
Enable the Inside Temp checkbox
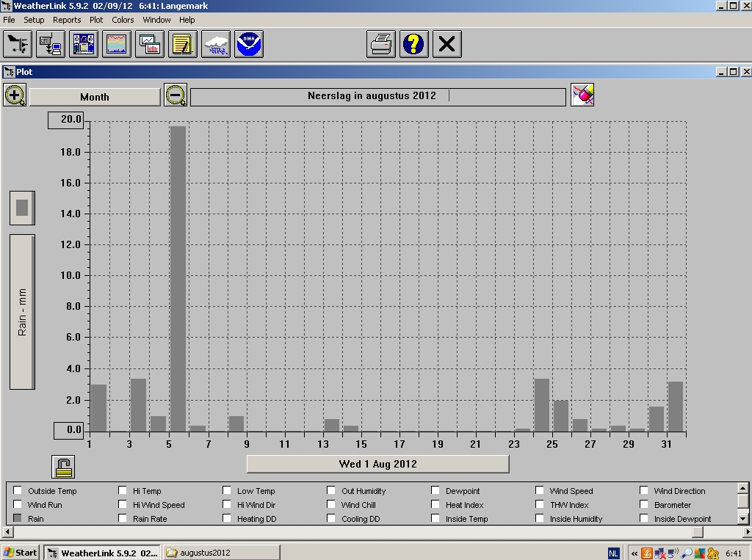pyautogui.click(x=435, y=518)
